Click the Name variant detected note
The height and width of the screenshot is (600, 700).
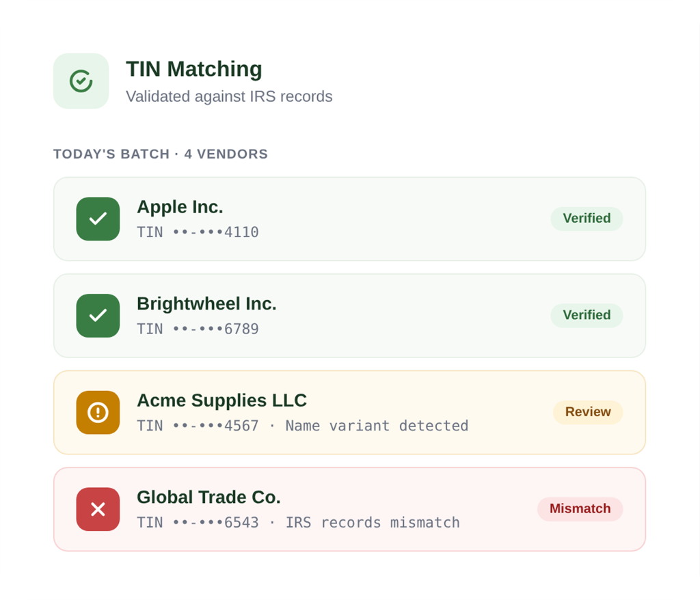tap(377, 426)
